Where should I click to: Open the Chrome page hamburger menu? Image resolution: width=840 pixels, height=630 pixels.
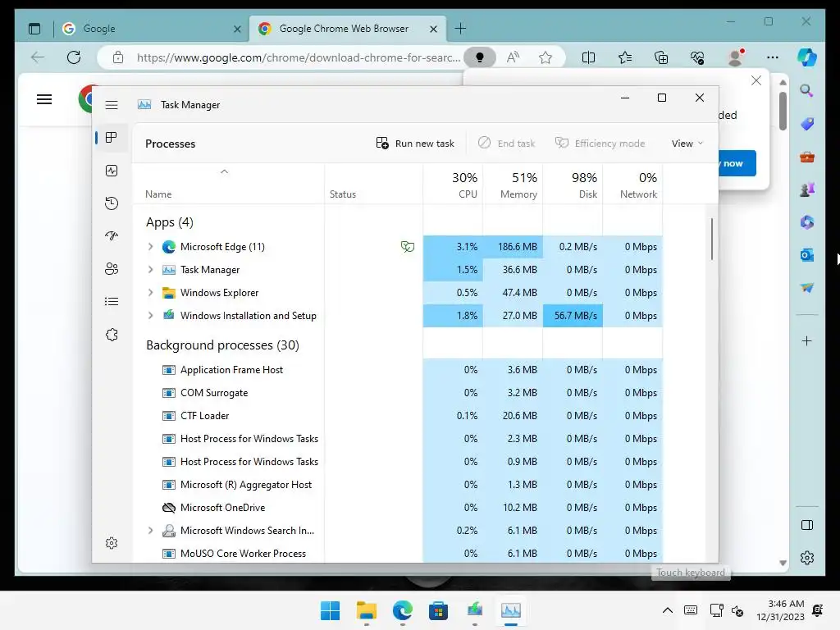[x=44, y=99]
